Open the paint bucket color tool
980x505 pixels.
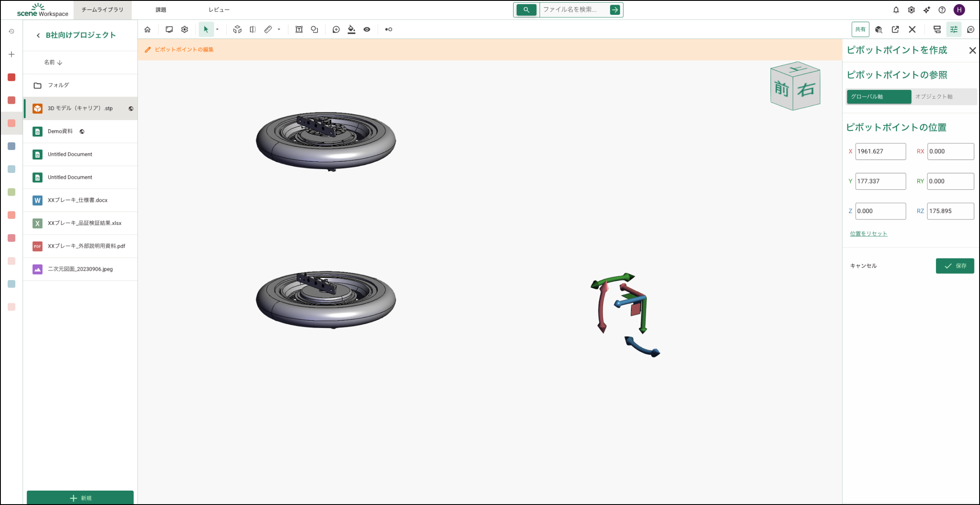tap(351, 29)
